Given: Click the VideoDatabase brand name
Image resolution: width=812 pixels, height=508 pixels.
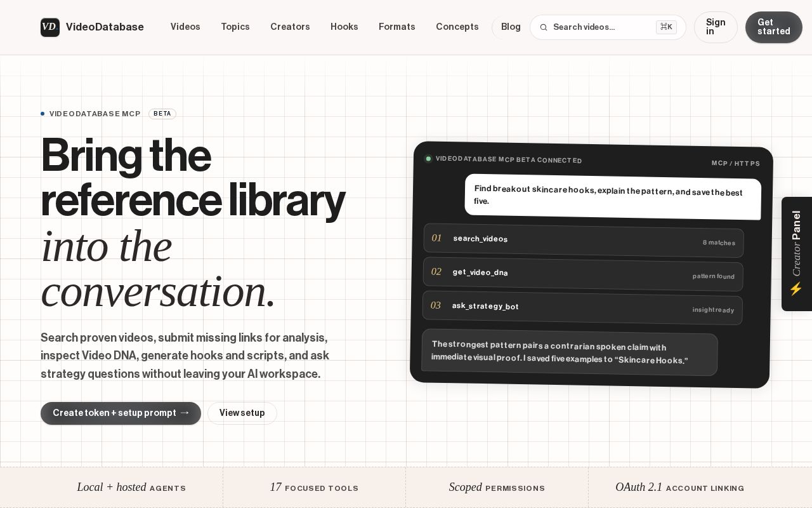Looking at the screenshot, I should 105,27.
